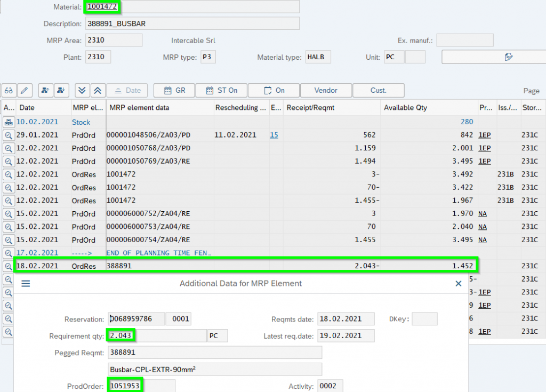Open details icon for 000006000752/ZA04/RE row

(x=9, y=214)
